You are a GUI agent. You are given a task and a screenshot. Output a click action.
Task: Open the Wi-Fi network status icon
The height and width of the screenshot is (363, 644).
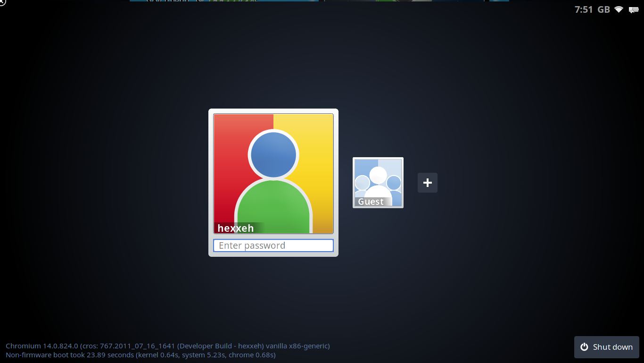tap(619, 9)
